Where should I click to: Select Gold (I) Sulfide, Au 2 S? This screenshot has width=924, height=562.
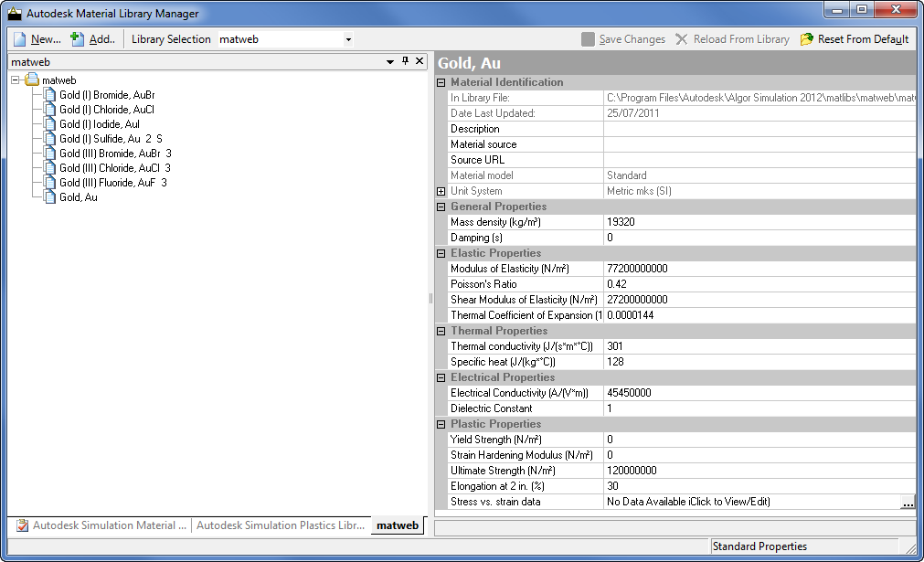click(x=111, y=139)
